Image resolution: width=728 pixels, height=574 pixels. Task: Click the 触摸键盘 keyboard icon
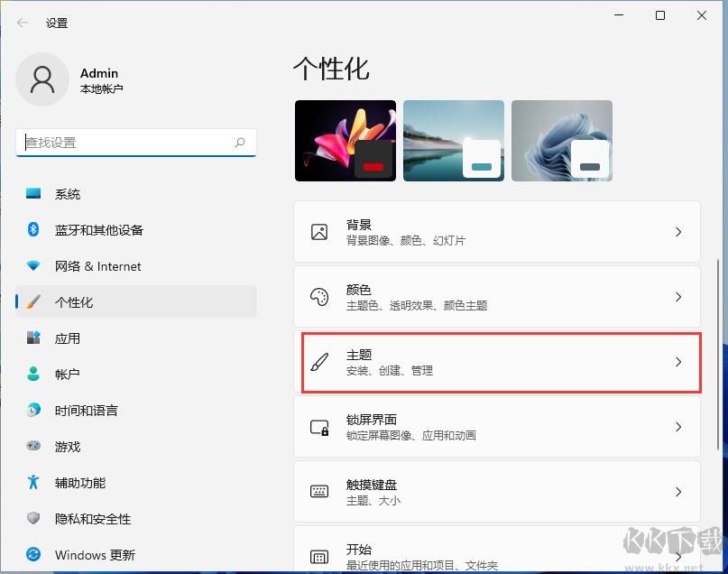318,491
